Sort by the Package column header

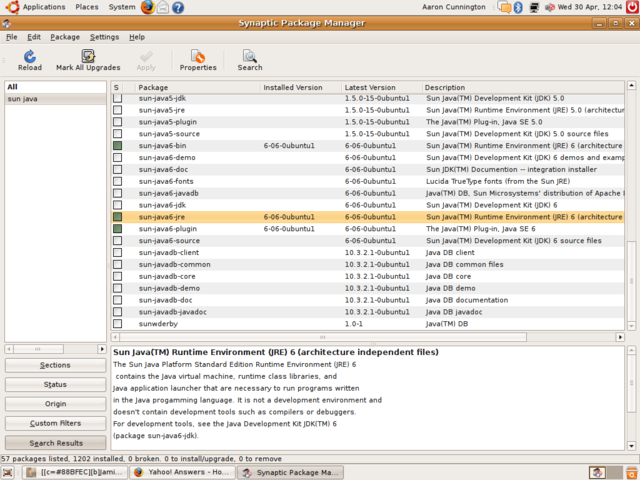[198, 87]
